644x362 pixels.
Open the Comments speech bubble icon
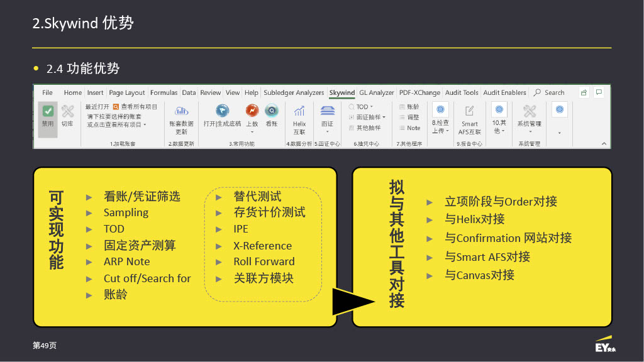click(599, 92)
